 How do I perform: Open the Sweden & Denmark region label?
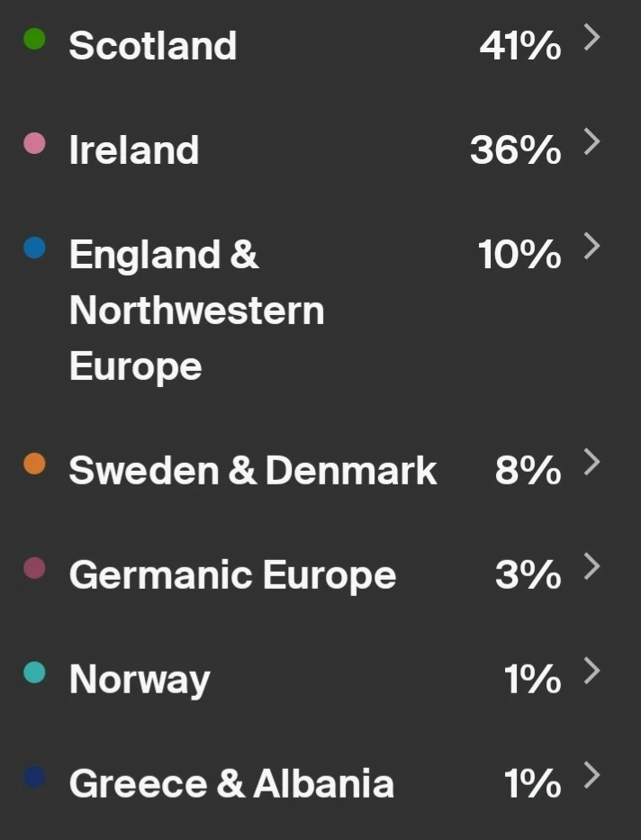[x=252, y=471]
